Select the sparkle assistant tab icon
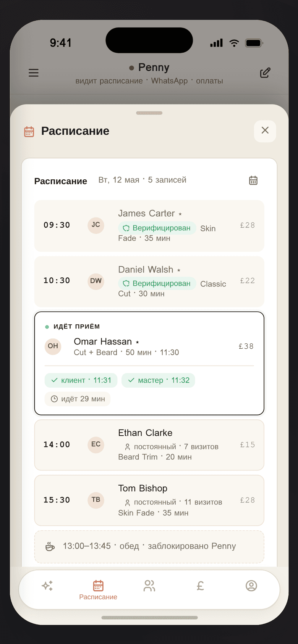The height and width of the screenshot is (644, 298). [x=47, y=586]
